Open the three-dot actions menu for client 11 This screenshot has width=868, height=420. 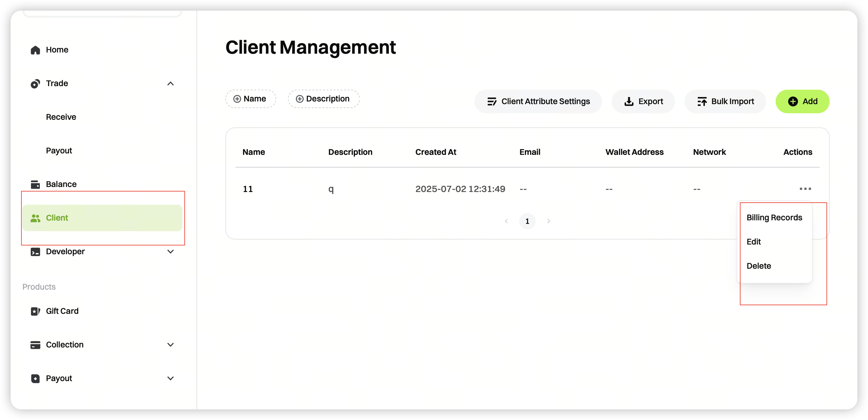coord(805,188)
